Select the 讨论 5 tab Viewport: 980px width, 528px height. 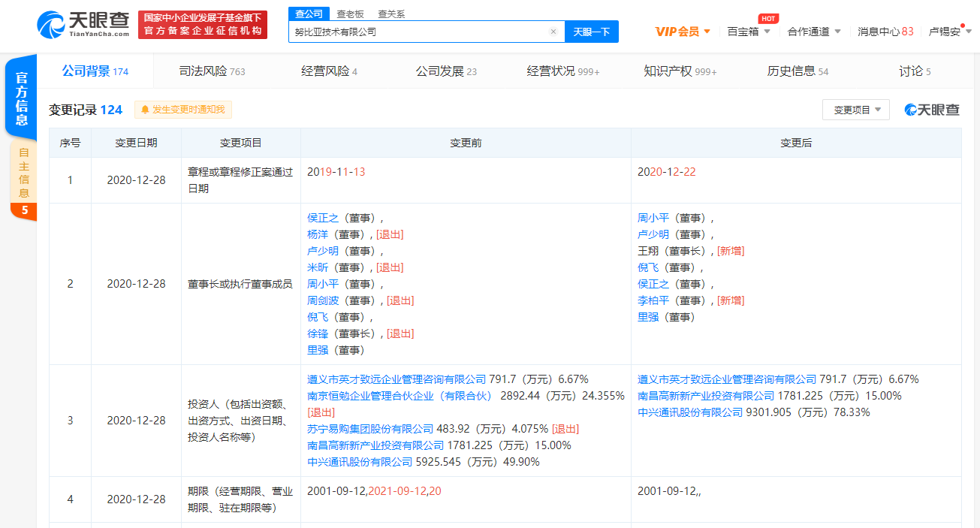tap(915, 71)
